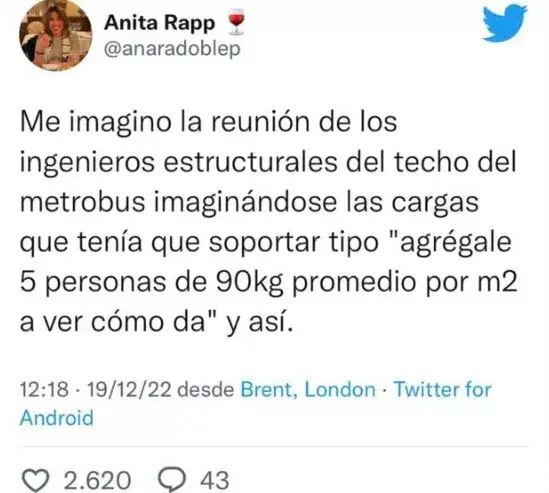Click the wine glass emoji beside the name

(x=236, y=23)
